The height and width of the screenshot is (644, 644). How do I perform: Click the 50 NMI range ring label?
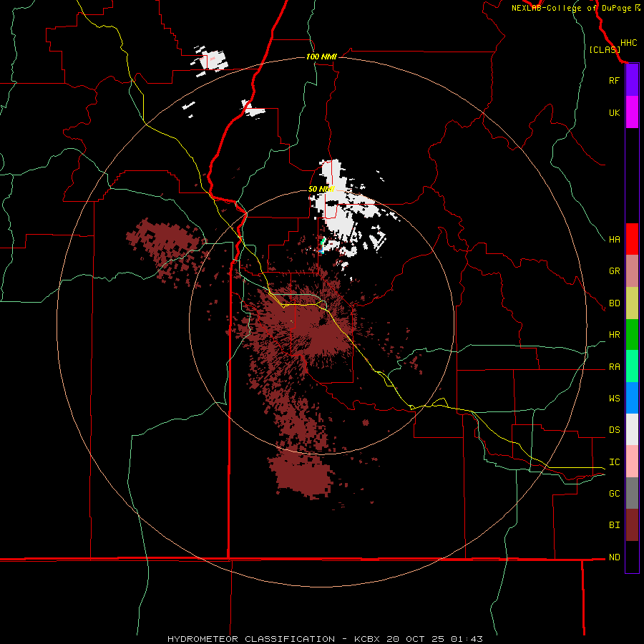click(x=321, y=190)
